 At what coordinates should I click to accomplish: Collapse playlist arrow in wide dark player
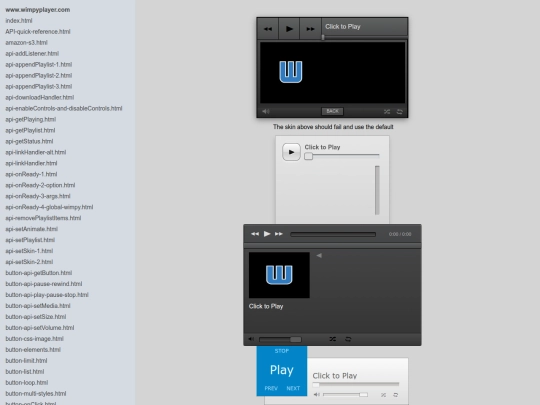click(319, 256)
